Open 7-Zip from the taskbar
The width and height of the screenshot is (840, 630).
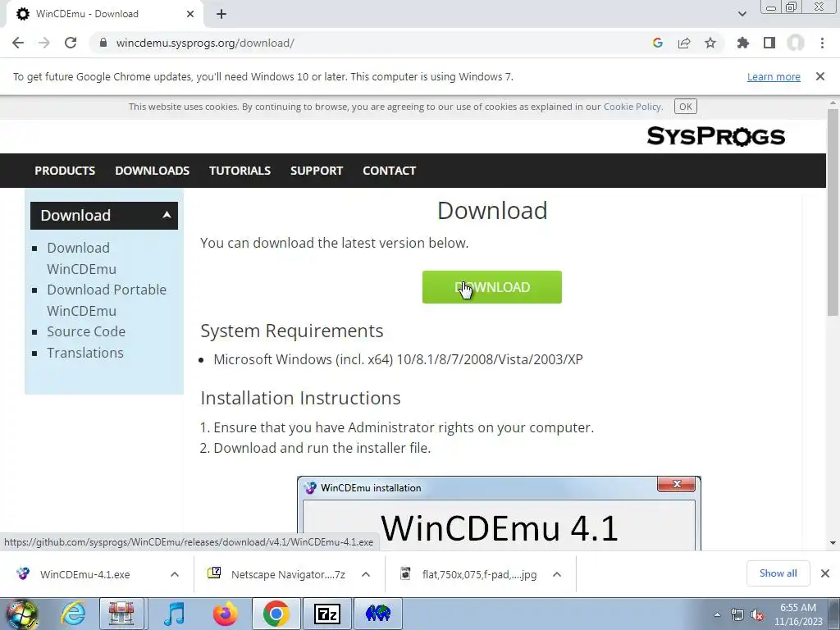tap(326, 614)
